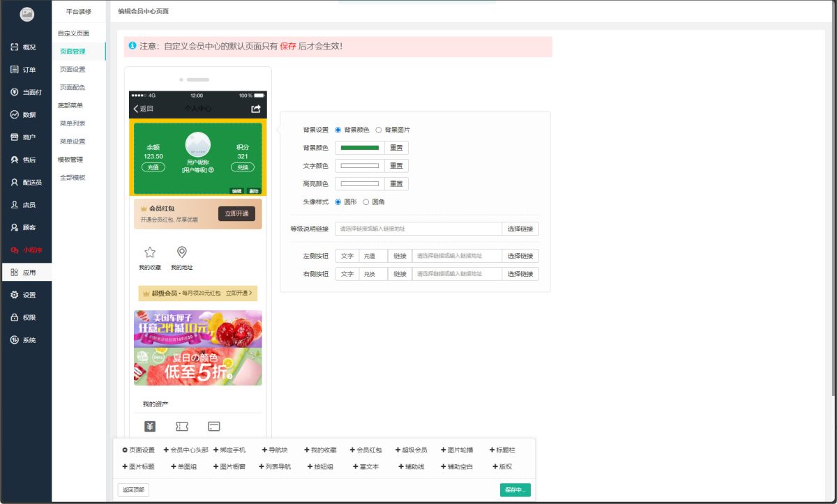
Task: Choose 圆角 rounded avatar style
Action: coord(366,202)
